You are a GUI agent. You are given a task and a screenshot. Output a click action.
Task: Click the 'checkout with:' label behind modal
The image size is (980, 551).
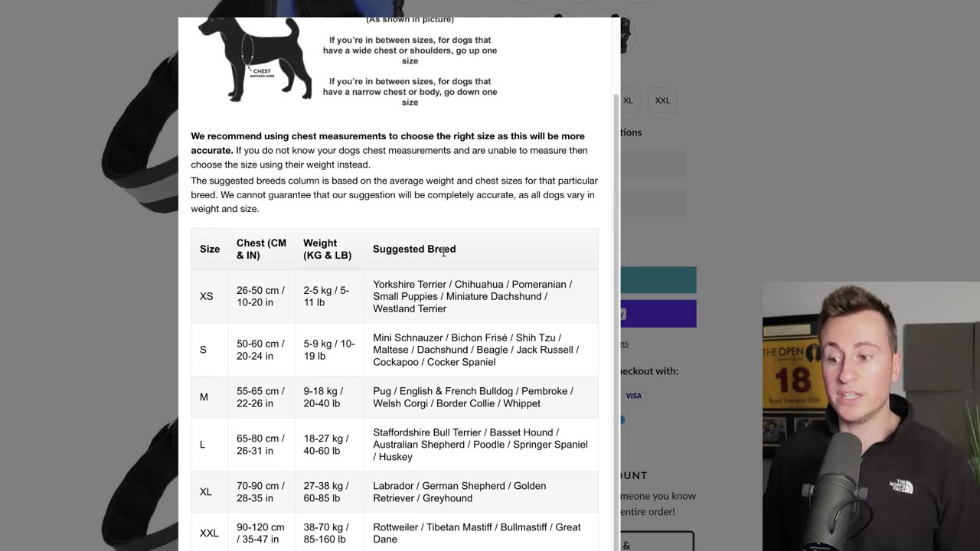[649, 371]
